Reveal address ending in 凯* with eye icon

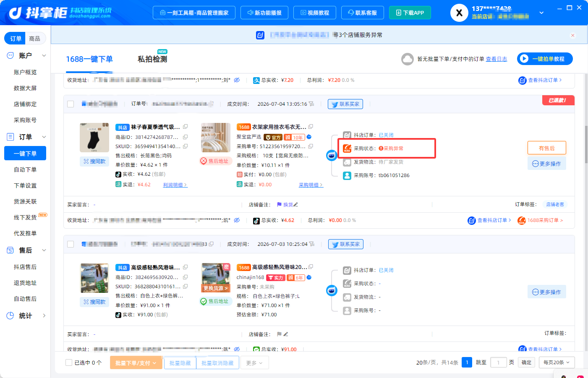pyautogui.click(x=237, y=220)
